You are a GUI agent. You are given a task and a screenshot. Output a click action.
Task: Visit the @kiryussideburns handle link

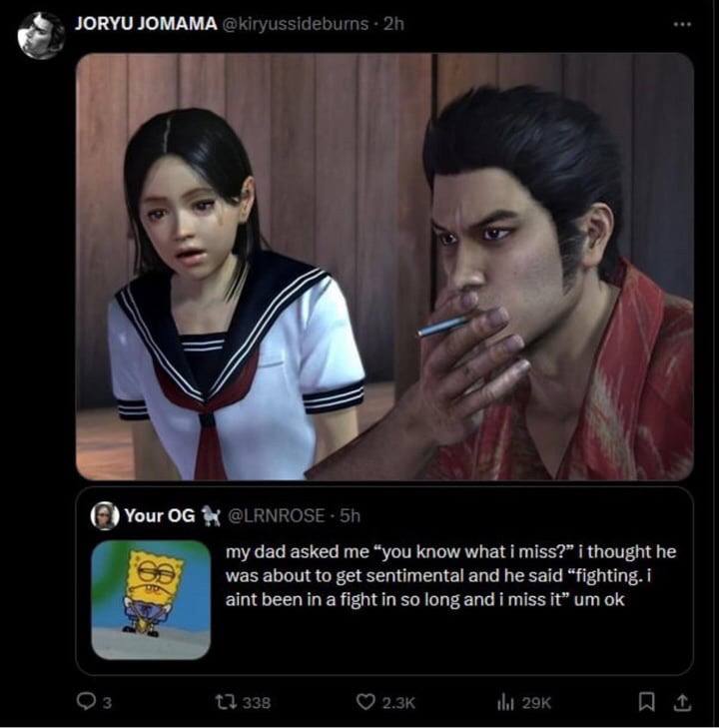click(296, 24)
